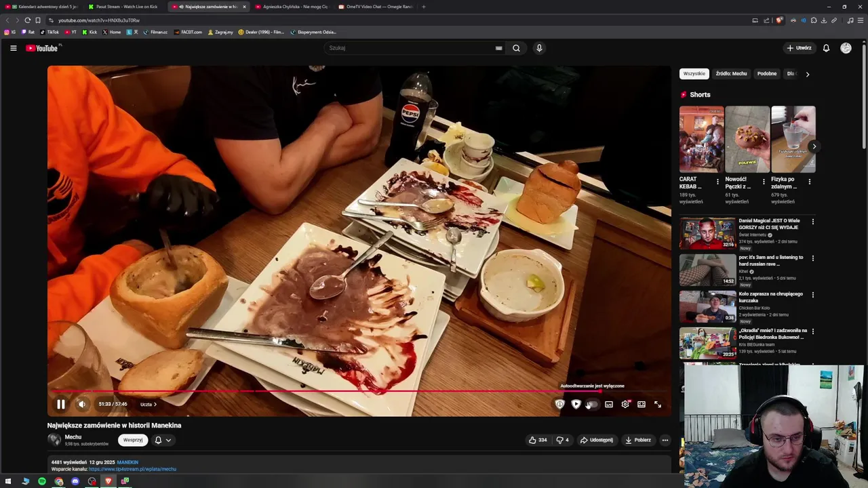Pause the video

tap(60, 404)
